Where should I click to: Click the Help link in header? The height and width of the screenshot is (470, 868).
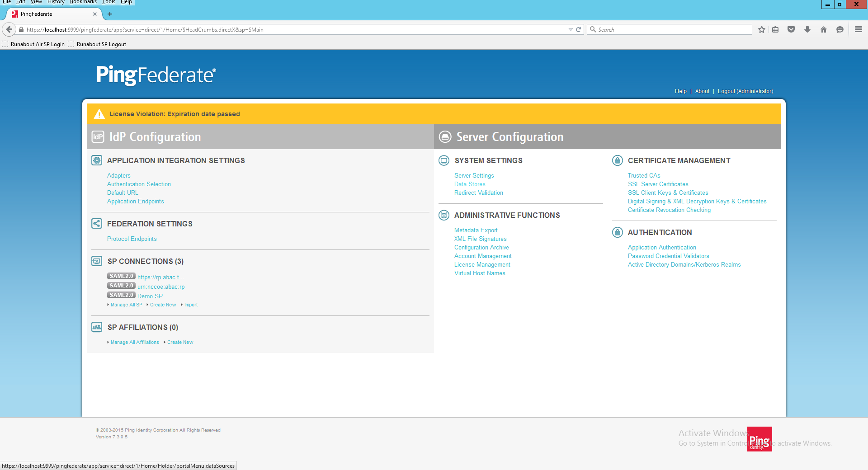coord(681,91)
